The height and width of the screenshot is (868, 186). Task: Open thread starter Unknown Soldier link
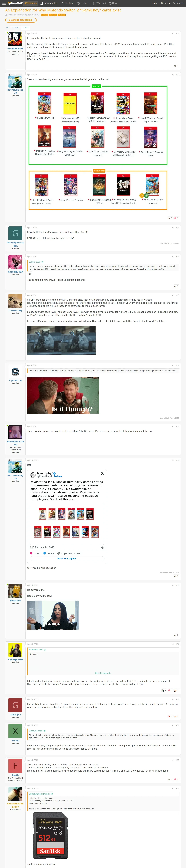(15, 15)
